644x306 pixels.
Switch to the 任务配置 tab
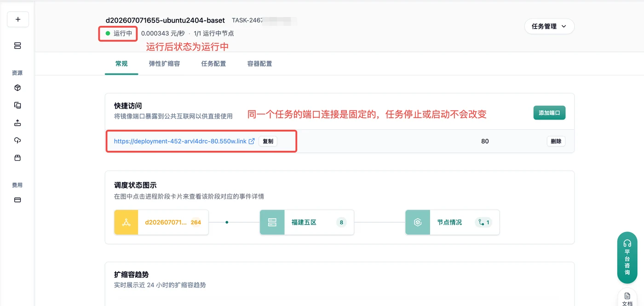213,64
